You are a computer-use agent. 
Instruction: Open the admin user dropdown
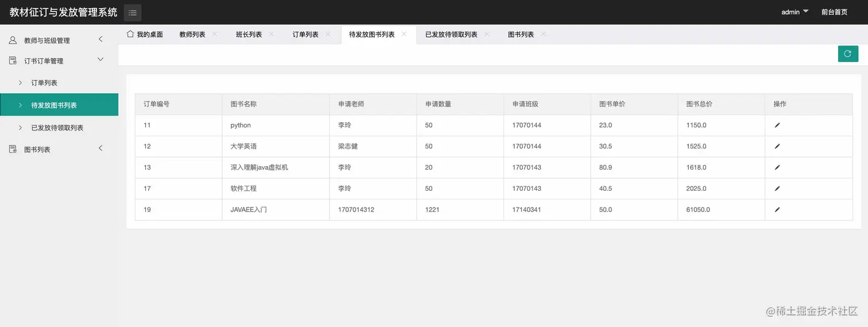(795, 12)
